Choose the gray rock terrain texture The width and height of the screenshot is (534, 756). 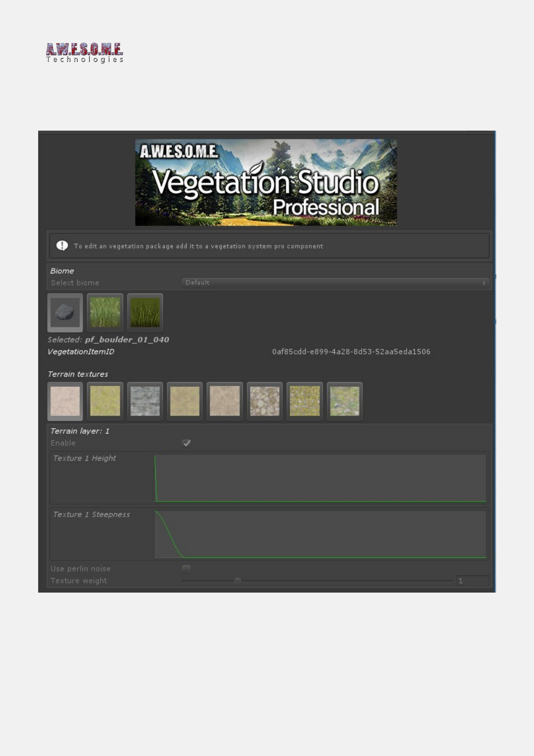coord(145,401)
